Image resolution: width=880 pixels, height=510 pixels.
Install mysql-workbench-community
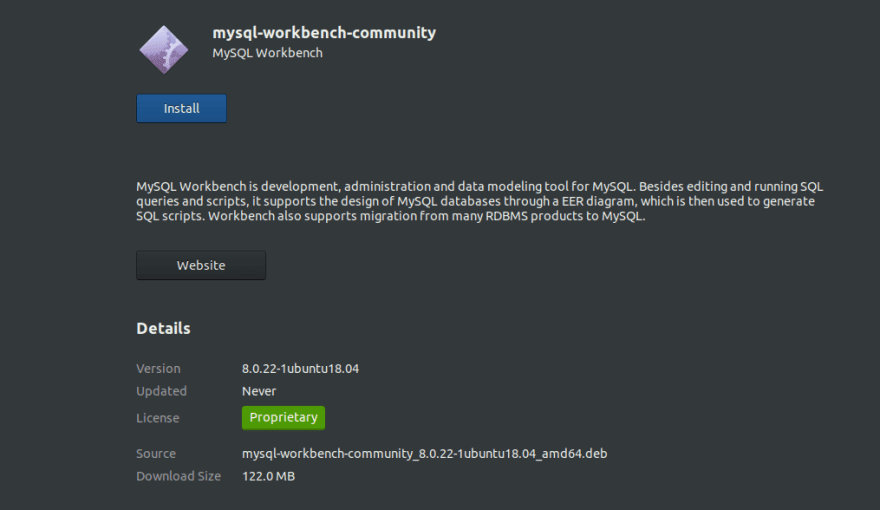[181, 108]
